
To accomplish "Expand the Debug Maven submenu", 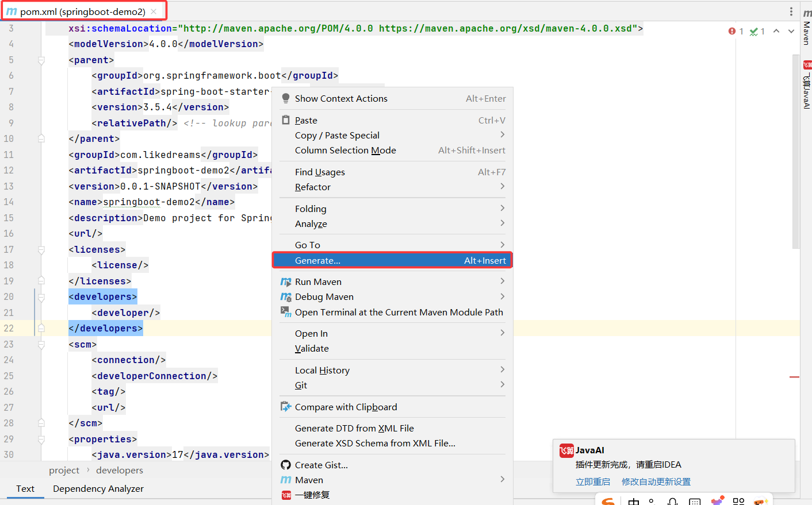I will click(392, 296).
